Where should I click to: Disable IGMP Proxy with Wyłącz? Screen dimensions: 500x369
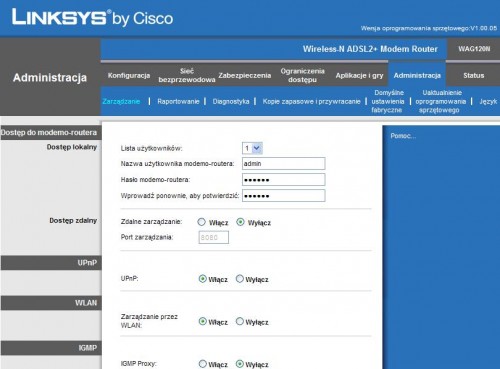pos(240,364)
